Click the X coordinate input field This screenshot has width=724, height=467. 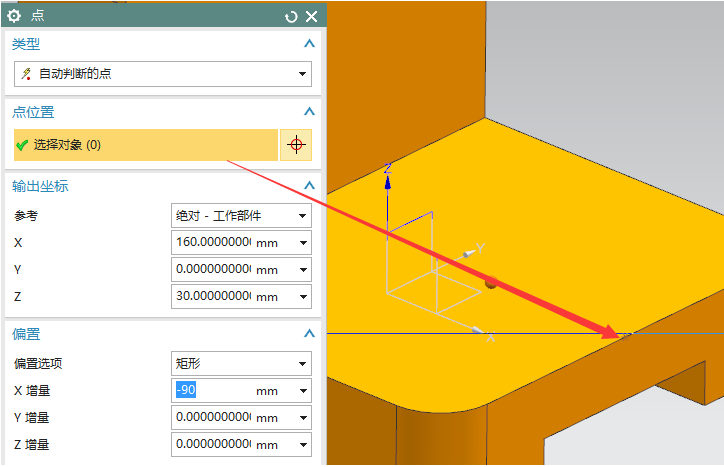point(212,243)
